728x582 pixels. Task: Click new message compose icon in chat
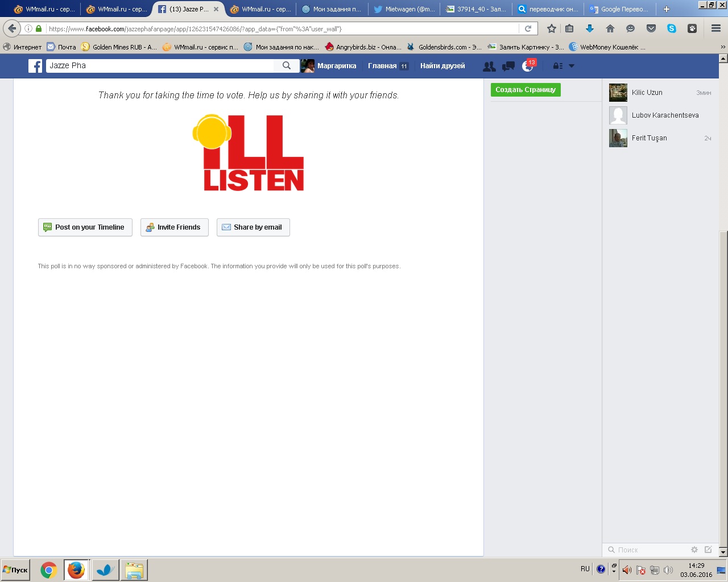708,550
